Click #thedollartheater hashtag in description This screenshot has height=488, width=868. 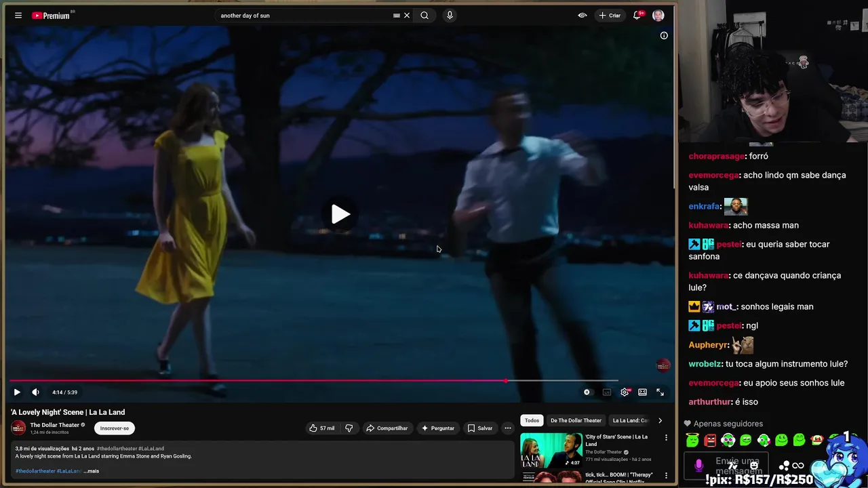pyautogui.click(x=35, y=471)
